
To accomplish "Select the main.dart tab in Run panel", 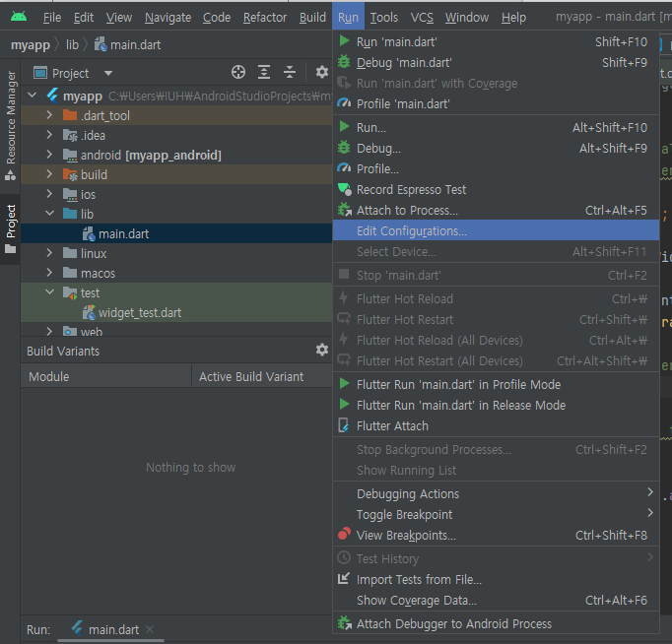I will tap(113, 629).
